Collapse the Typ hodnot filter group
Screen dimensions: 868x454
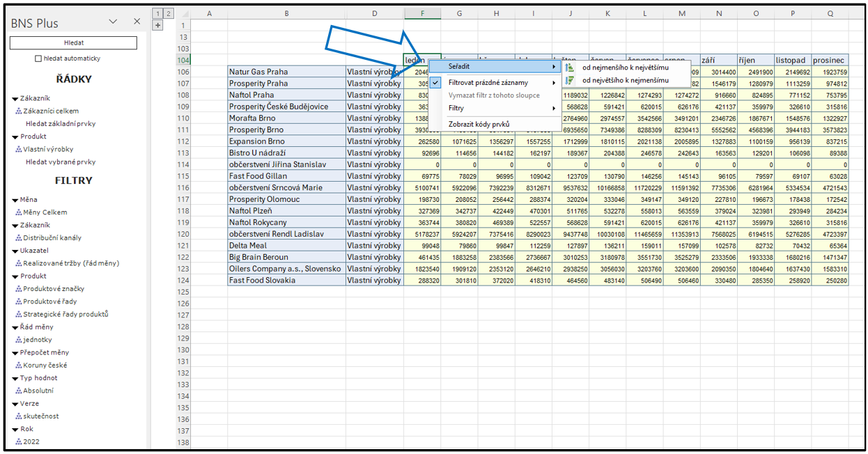(x=15, y=378)
